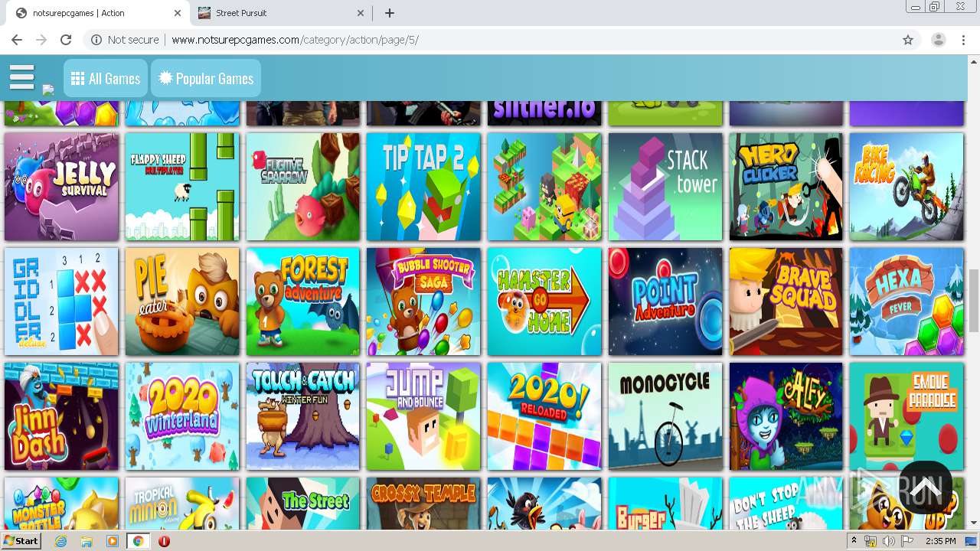Open Action Center flag icon
Viewport: 980px width, 551px height.
tap(906, 541)
